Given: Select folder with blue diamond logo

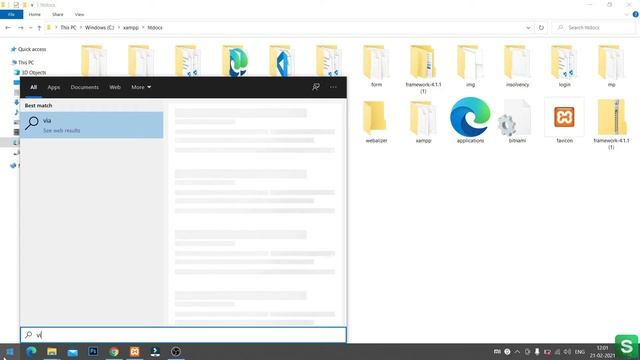Looking at the screenshot, I should (282, 61).
